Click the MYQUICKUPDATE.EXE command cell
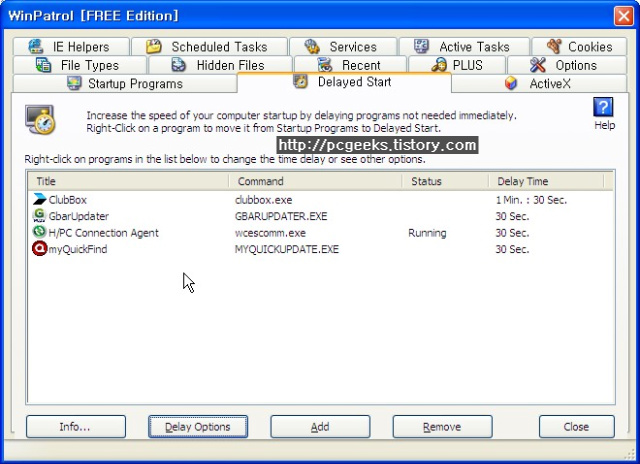This screenshot has width=640, height=464. tap(287, 249)
